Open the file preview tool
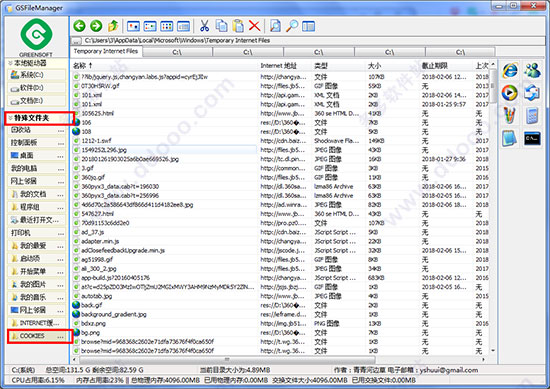The height and width of the screenshot is (389, 550). [275, 26]
